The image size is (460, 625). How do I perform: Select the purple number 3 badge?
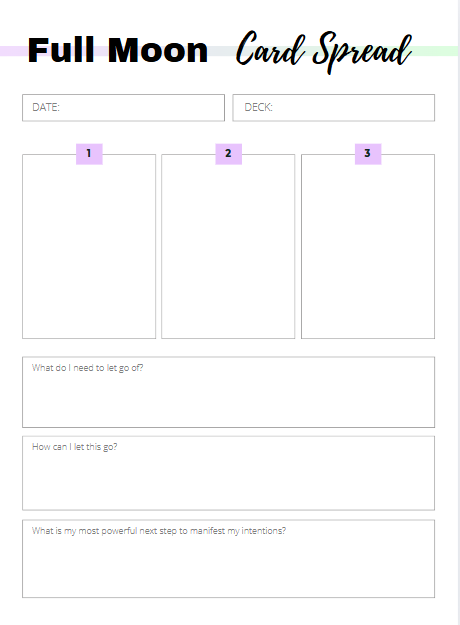coord(368,154)
